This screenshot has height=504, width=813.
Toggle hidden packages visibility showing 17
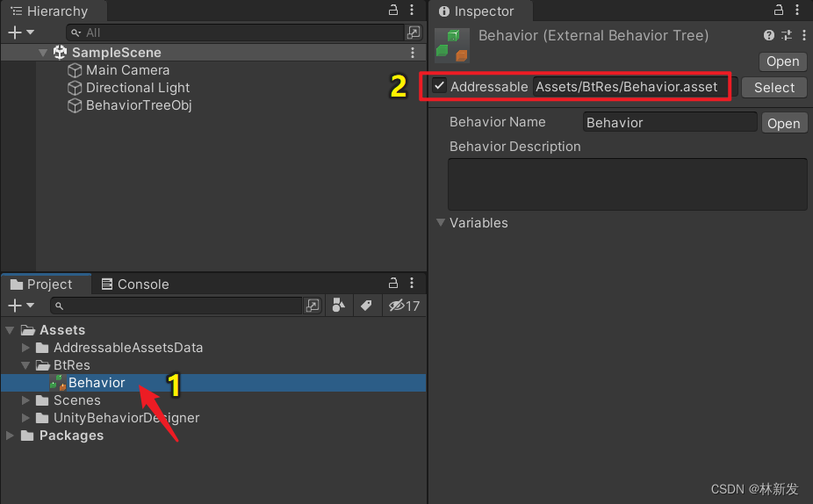pos(405,306)
